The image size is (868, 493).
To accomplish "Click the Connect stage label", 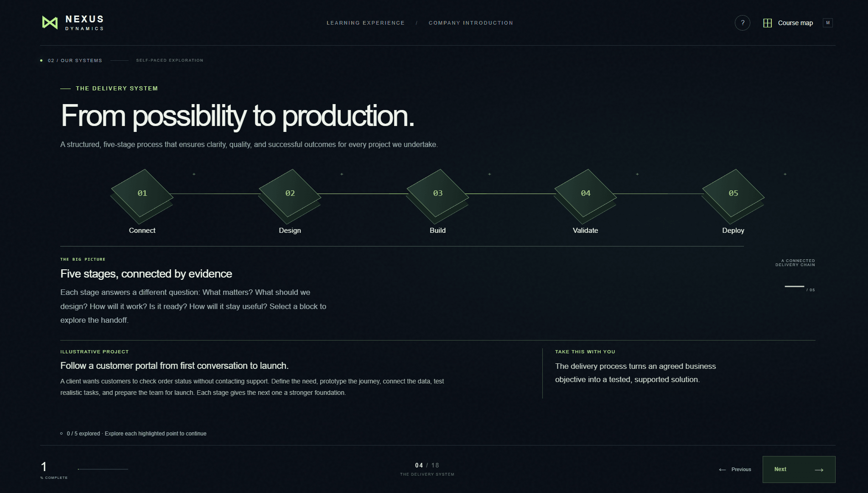I will tap(142, 231).
